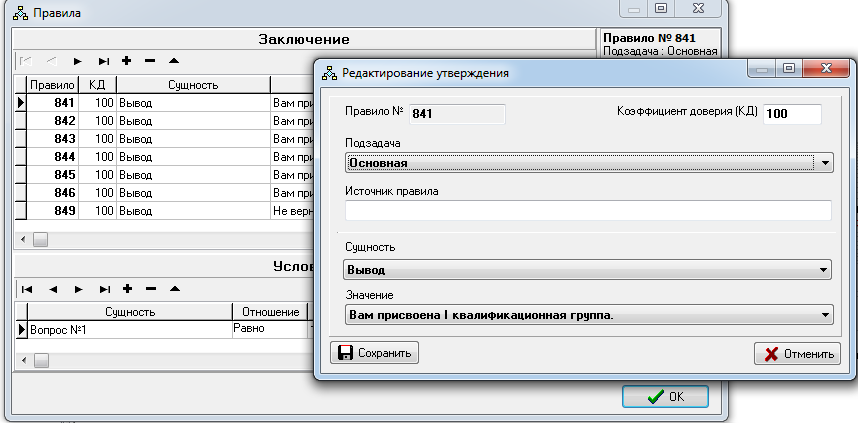858x423 pixels.
Task: Click the Сущность column header in Заключение table
Action: [x=193, y=85]
